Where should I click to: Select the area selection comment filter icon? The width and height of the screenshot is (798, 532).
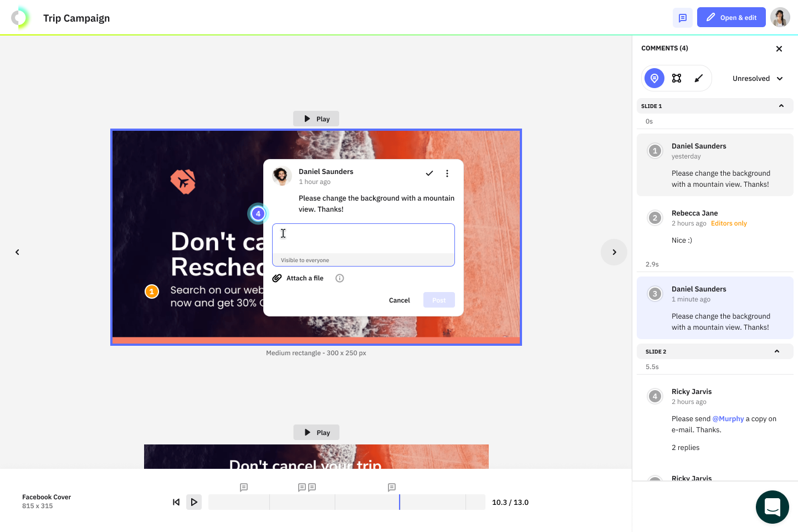[677, 78]
